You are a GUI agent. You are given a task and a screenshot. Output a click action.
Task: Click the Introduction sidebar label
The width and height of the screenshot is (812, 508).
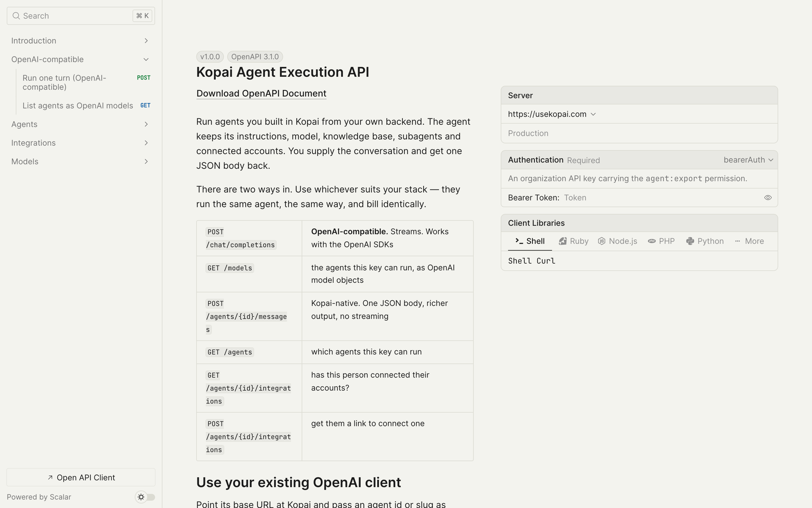34,41
